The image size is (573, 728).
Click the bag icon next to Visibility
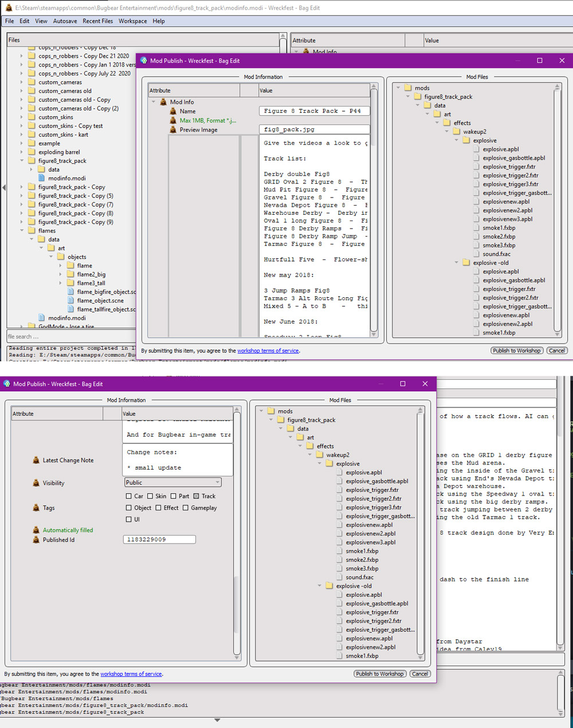coord(36,483)
